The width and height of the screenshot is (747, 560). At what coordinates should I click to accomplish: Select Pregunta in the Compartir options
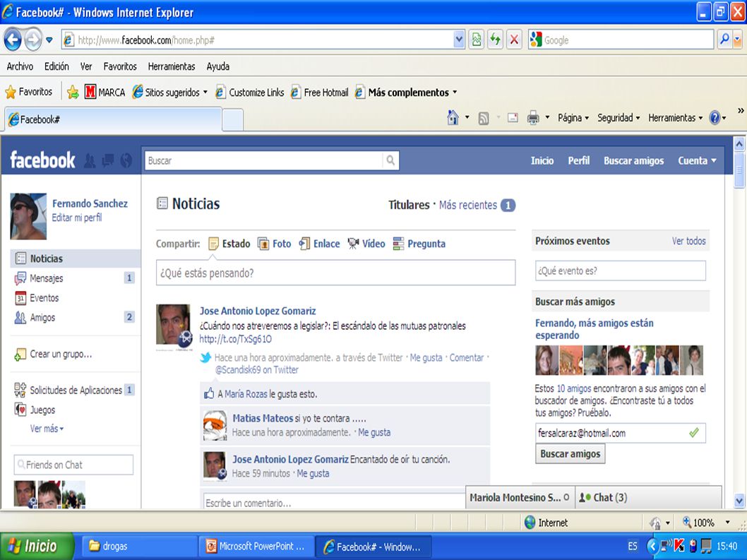[419, 244]
